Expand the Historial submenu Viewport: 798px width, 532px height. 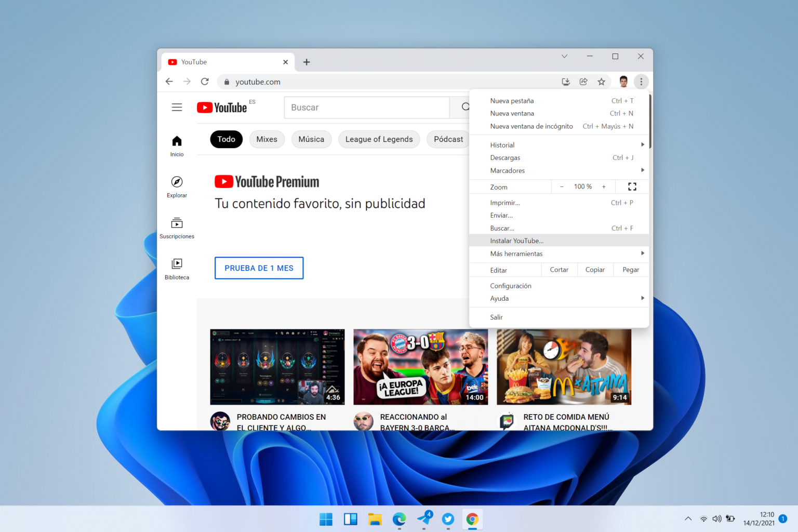[x=559, y=145]
